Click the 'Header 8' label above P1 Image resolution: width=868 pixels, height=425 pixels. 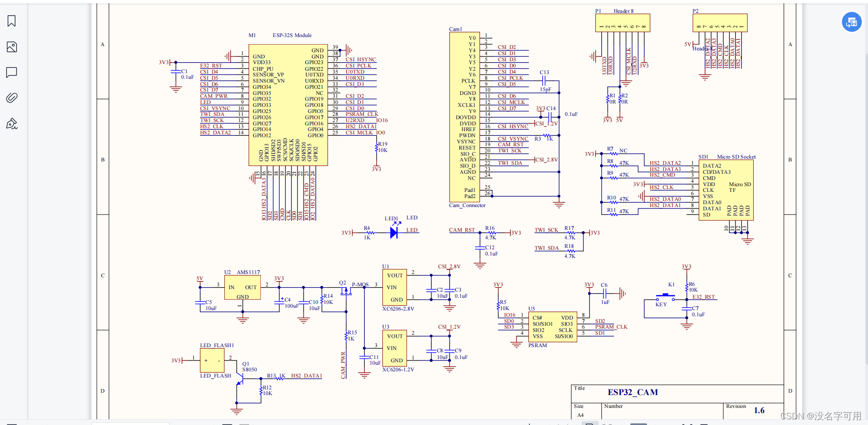tap(623, 11)
